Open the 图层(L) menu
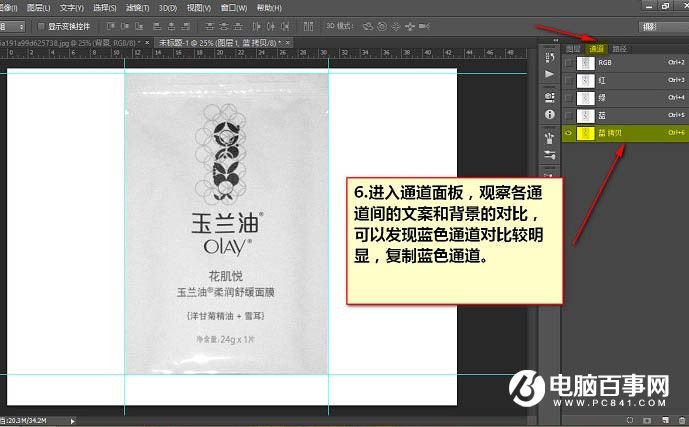The image size is (689, 427). click(x=39, y=8)
